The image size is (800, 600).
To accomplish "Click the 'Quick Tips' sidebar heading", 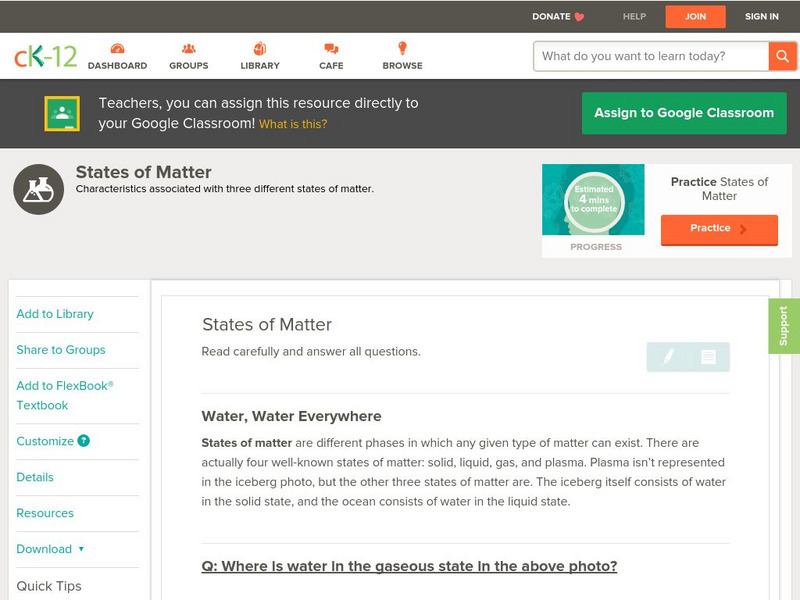I will pyautogui.click(x=49, y=586).
